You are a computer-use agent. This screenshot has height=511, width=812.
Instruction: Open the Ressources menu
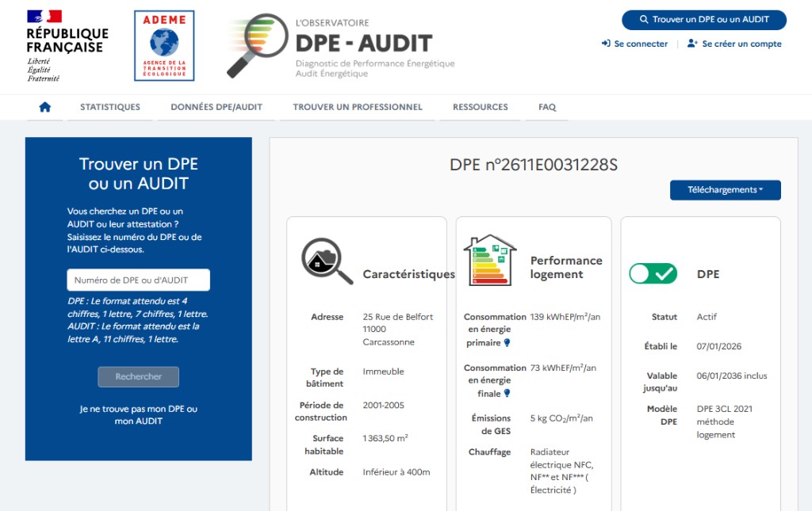point(480,107)
